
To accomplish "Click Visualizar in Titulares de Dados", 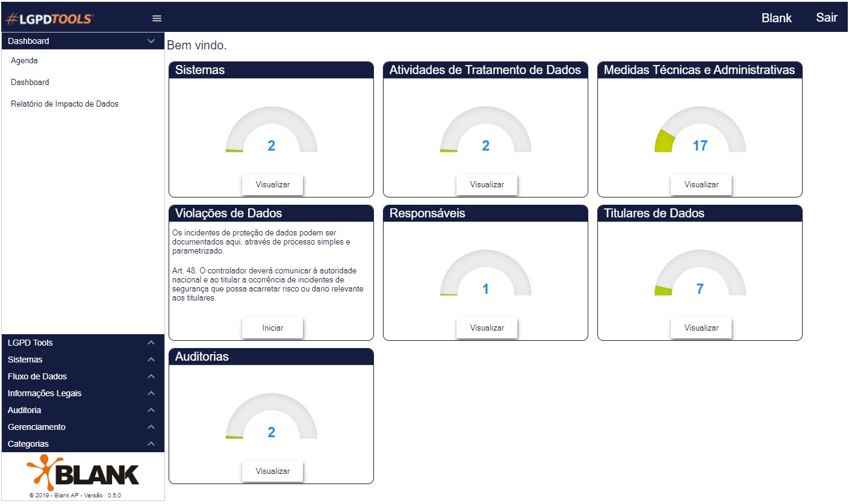I will tap(701, 328).
